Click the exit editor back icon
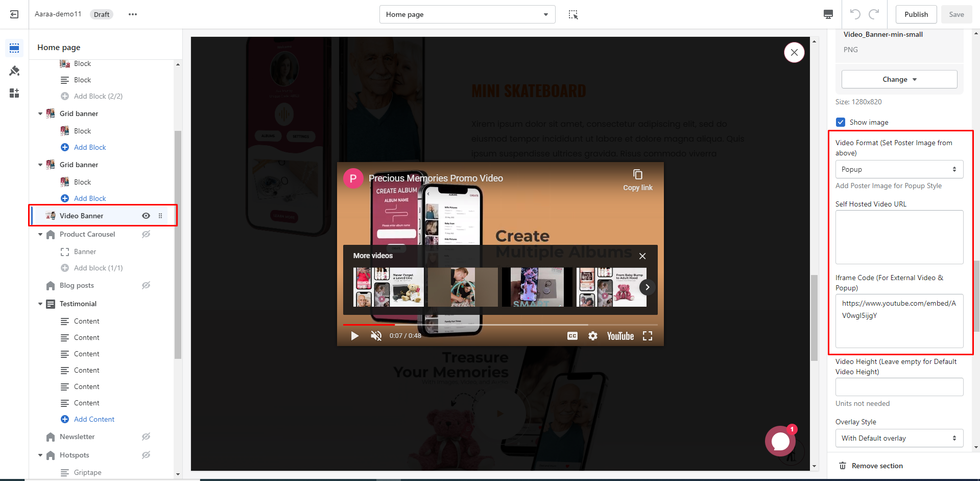Viewport: 980px width, 481px height. point(14,14)
